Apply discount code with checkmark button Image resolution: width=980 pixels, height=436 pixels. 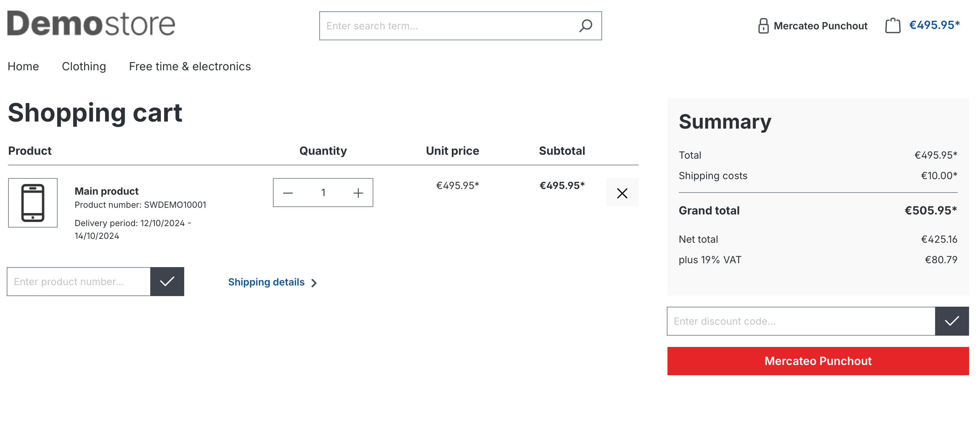click(x=951, y=321)
